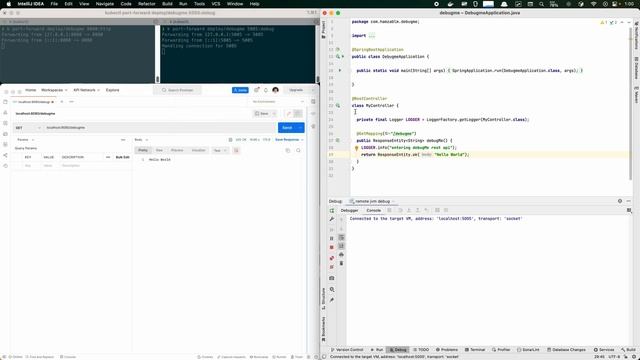
Task: Click the Pause Program icon in debug panel
Action: pos(332,238)
